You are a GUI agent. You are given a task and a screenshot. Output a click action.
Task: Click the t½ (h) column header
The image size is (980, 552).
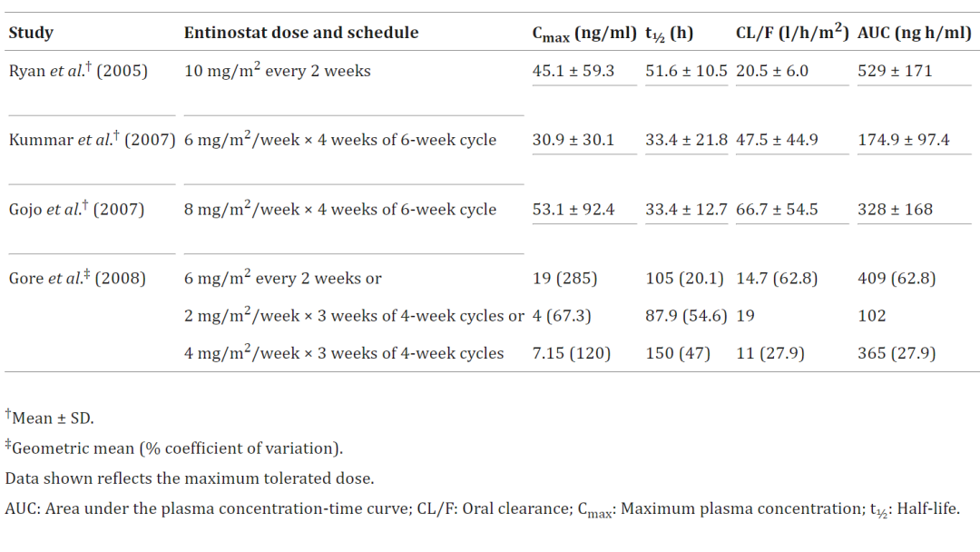[669, 34]
